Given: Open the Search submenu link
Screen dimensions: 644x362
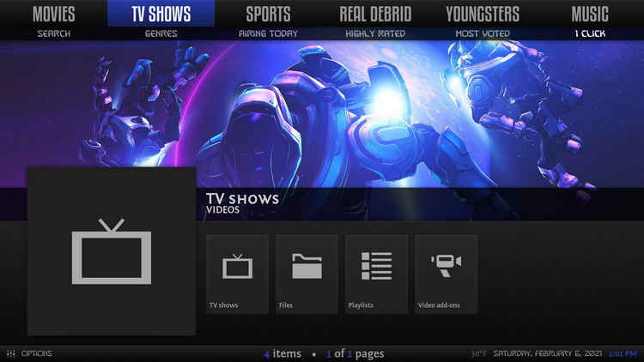Looking at the screenshot, I should [x=54, y=33].
